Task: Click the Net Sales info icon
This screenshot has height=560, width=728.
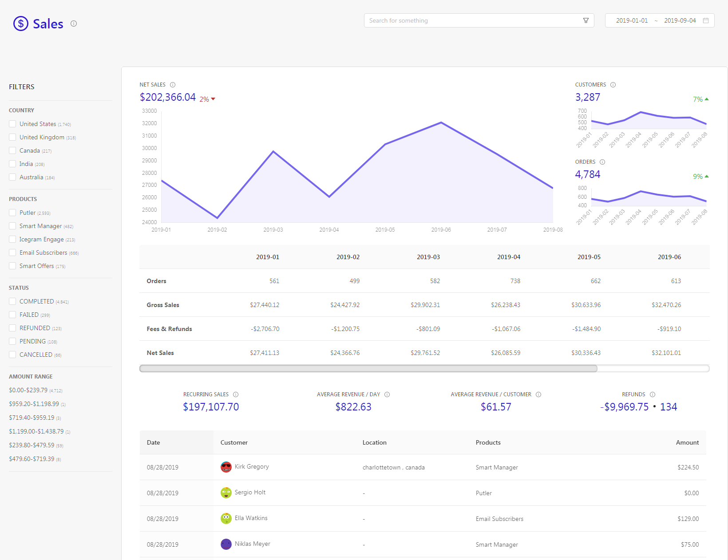Action: coord(173,85)
